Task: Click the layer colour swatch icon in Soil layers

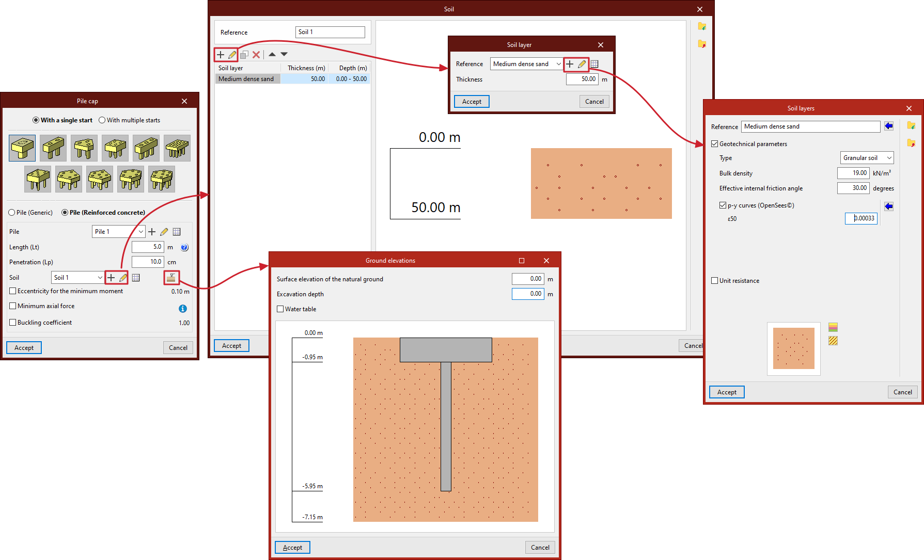Action: pyautogui.click(x=833, y=327)
